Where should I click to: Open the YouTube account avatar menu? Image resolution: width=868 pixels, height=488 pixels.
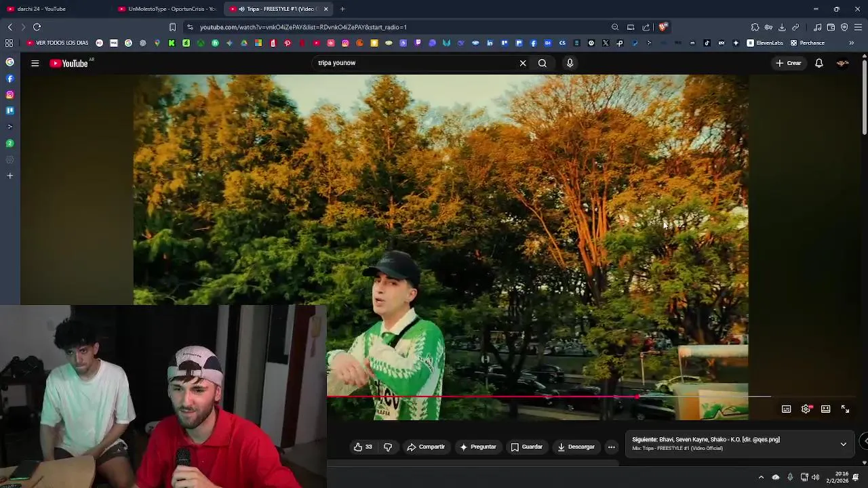pyautogui.click(x=843, y=63)
